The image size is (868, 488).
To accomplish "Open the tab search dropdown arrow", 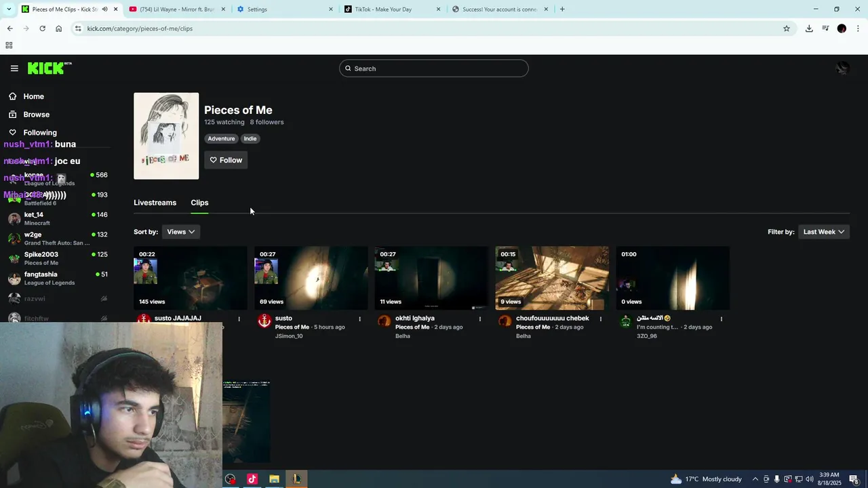I will click(x=9, y=9).
